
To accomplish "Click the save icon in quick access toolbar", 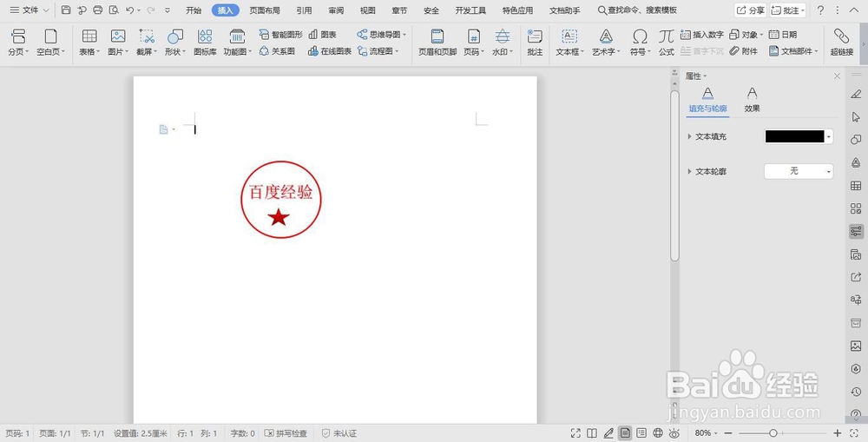I will pos(66,10).
